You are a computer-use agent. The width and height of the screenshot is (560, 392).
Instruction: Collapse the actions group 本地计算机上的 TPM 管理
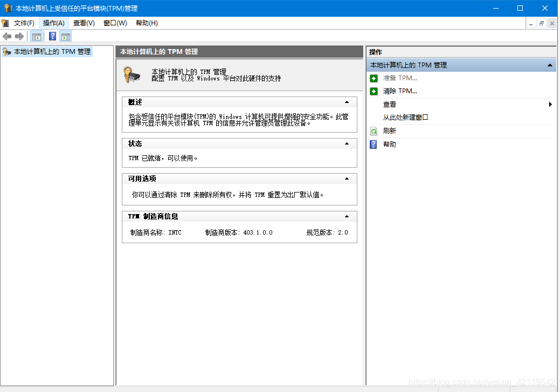point(550,65)
